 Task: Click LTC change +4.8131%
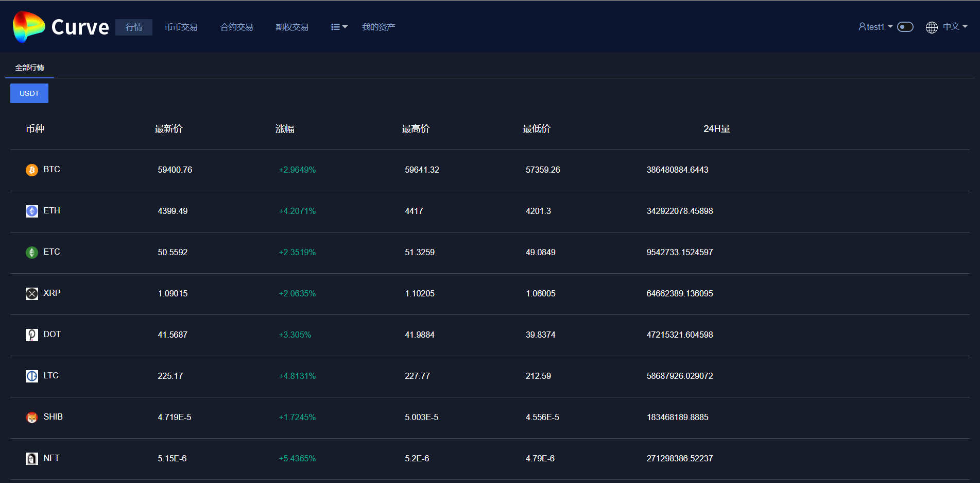[297, 376]
